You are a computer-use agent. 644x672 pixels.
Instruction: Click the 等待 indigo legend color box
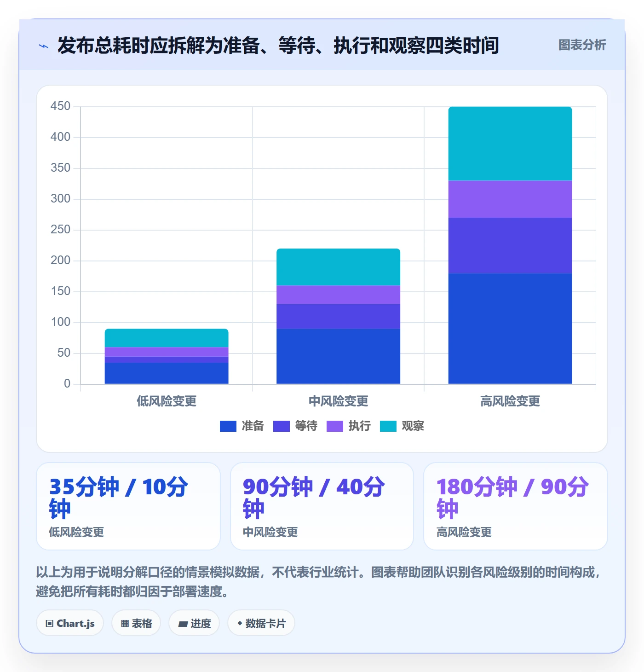click(282, 426)
